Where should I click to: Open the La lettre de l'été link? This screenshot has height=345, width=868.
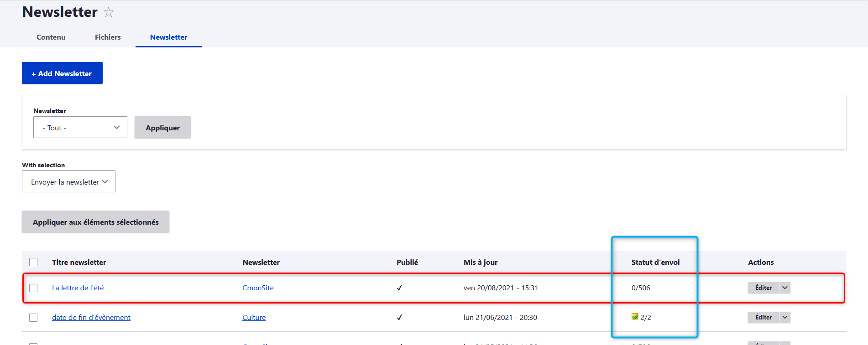[78, 288]
